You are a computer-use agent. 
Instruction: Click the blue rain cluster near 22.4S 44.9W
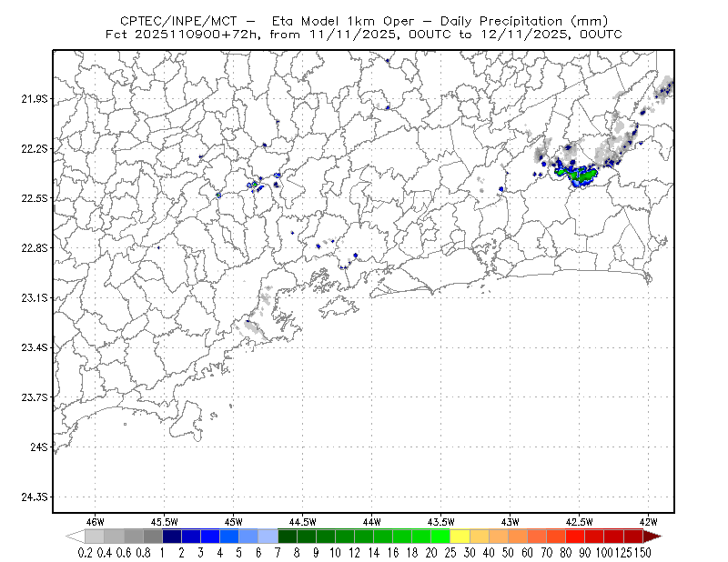(256, 185)
